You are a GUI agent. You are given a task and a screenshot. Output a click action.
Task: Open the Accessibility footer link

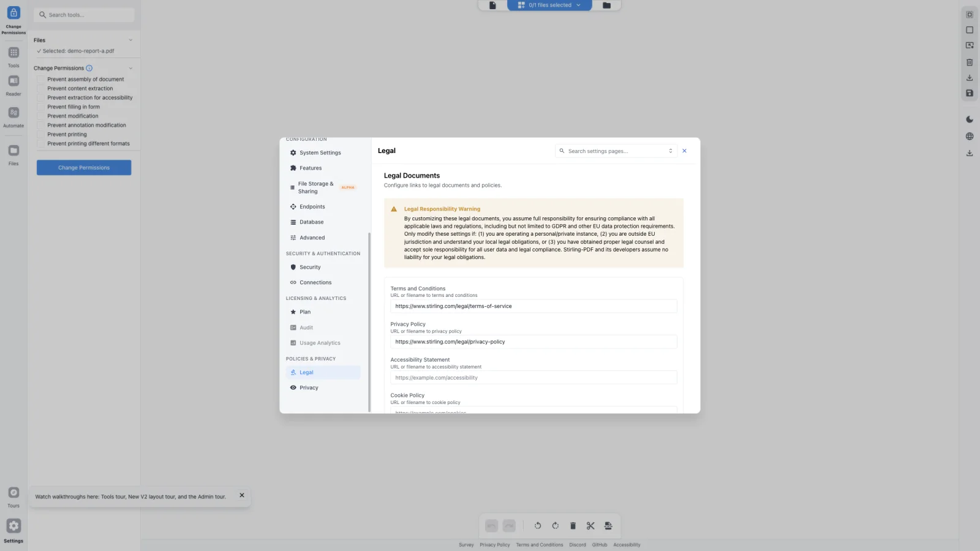(627, 545)
